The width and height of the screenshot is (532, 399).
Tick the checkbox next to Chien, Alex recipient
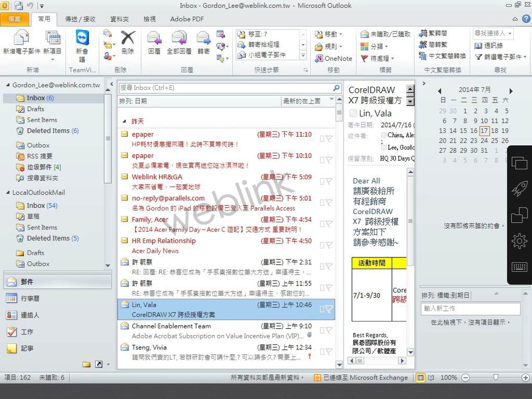[384, 135]
